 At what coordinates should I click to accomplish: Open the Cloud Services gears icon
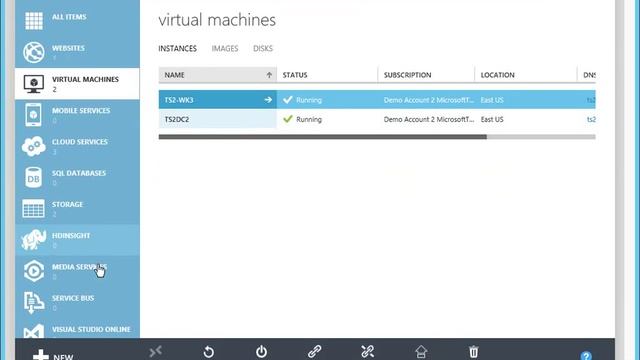[33, 146]
